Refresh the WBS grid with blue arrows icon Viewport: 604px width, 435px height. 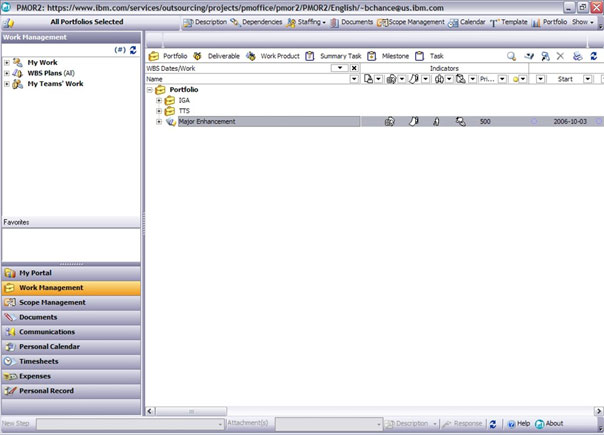coord(594,56)
